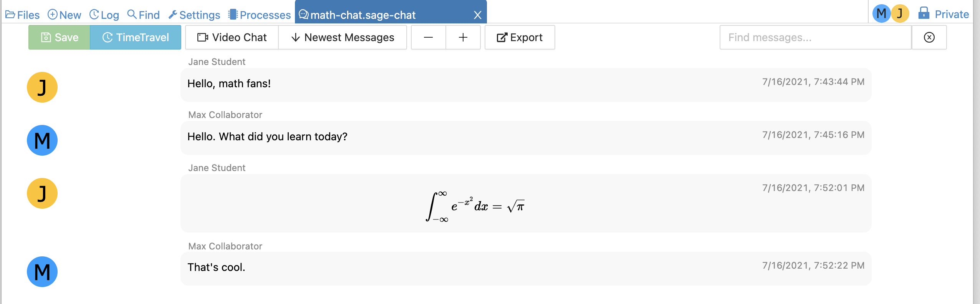Viewport: 980px width, 304px height.
Task: Click the Gaussian integral formula message
Action: 475,206
